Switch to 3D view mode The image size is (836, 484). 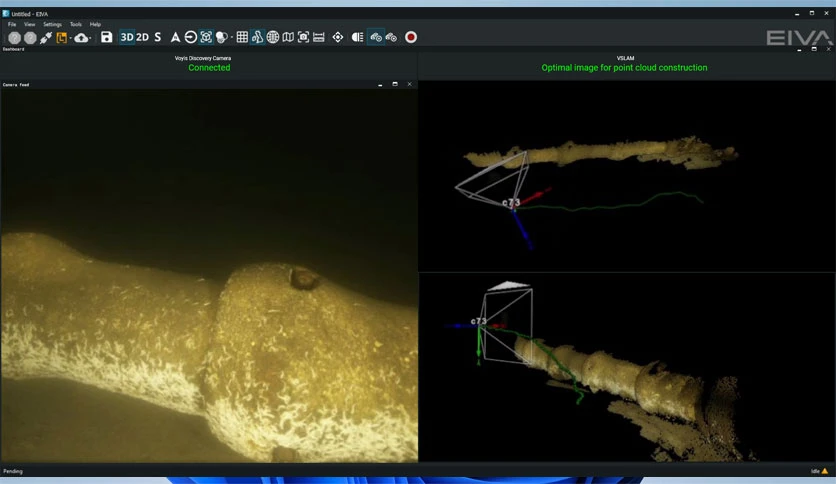pos(127,37)
